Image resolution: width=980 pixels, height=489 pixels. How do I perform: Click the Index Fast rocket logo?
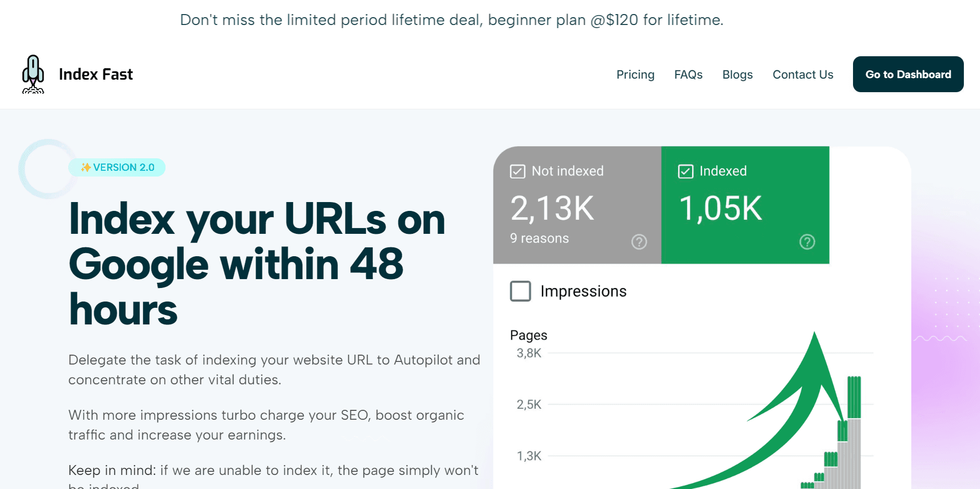point(33,73)
